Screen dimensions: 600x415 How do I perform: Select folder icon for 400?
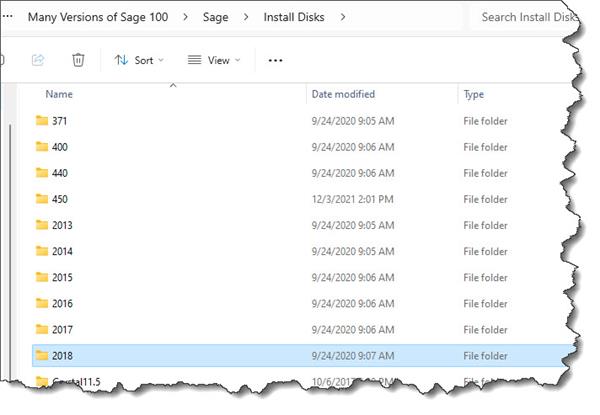(x=42, y=146)
